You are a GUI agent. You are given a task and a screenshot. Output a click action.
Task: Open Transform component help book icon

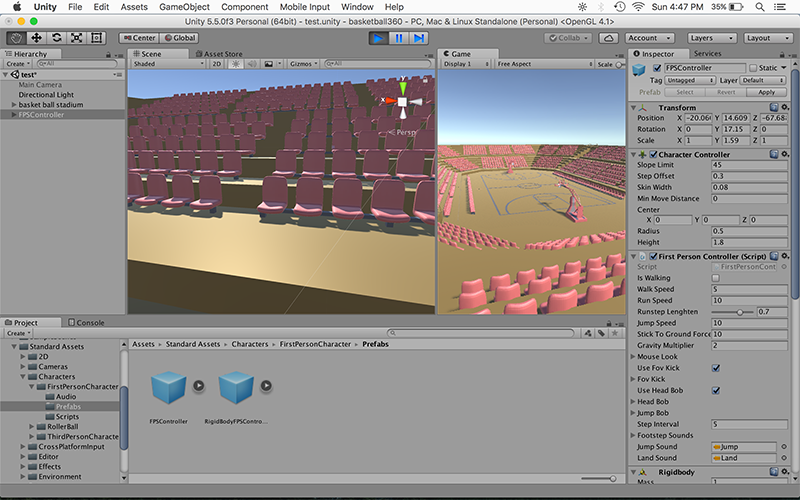pyautogui.click(x=774, y=107)
